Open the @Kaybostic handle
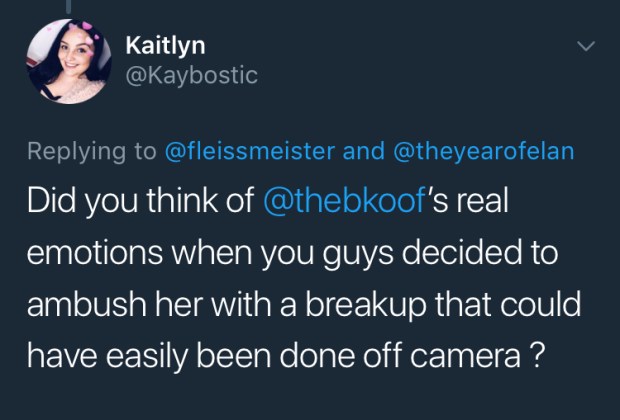Image resolution: width=620 pixels, height=420 pixels. click(x=191, y=75)
